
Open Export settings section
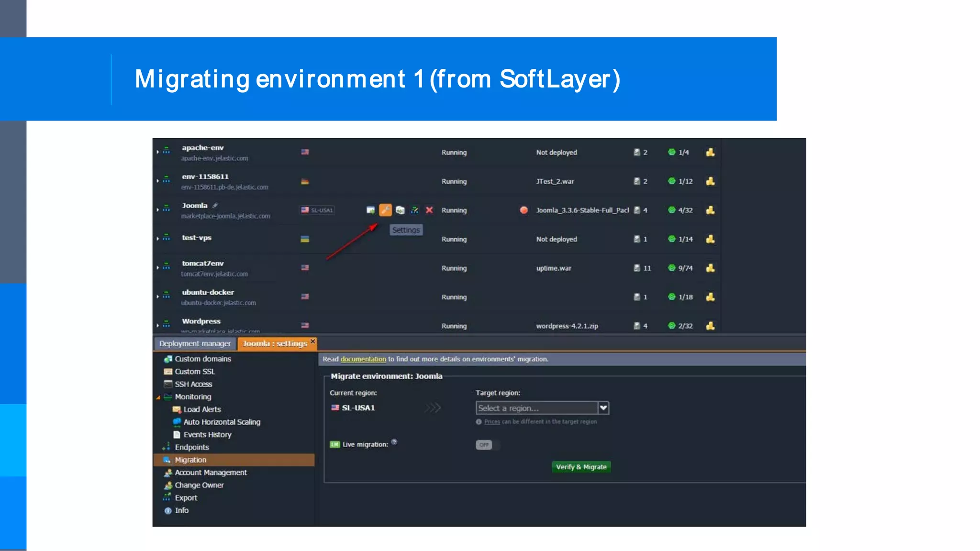click(x=186, y=498)
